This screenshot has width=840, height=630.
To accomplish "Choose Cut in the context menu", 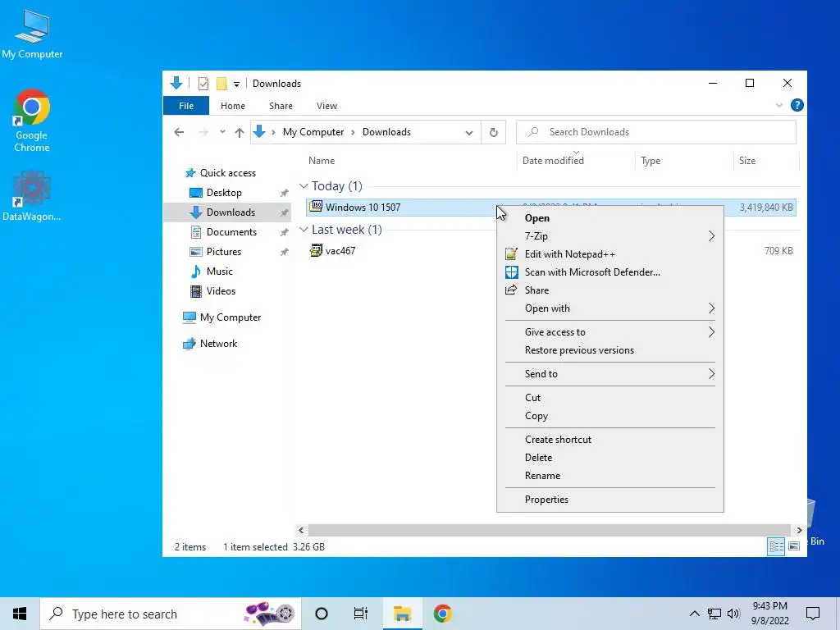I will 609,398.
